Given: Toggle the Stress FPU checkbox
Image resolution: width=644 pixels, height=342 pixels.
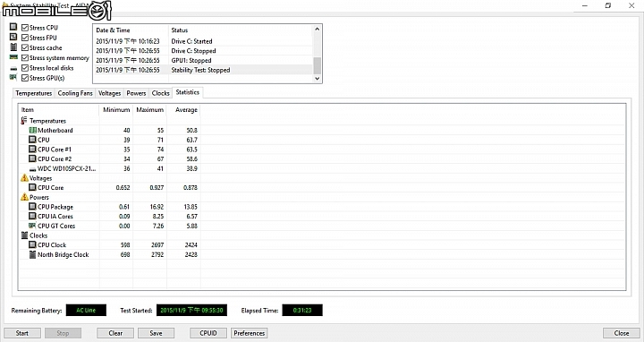Looking at the screenshot, I should point(25,38).
